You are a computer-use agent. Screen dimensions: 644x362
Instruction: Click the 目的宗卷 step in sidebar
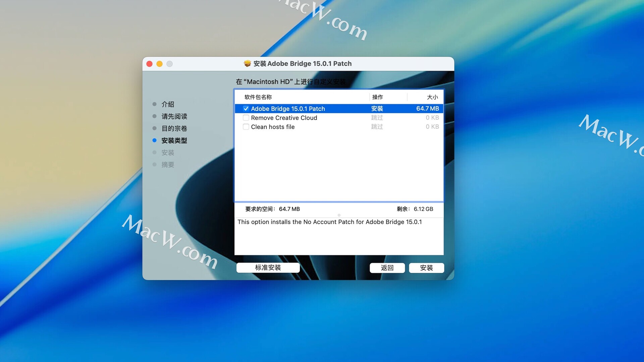pos(174,128)
